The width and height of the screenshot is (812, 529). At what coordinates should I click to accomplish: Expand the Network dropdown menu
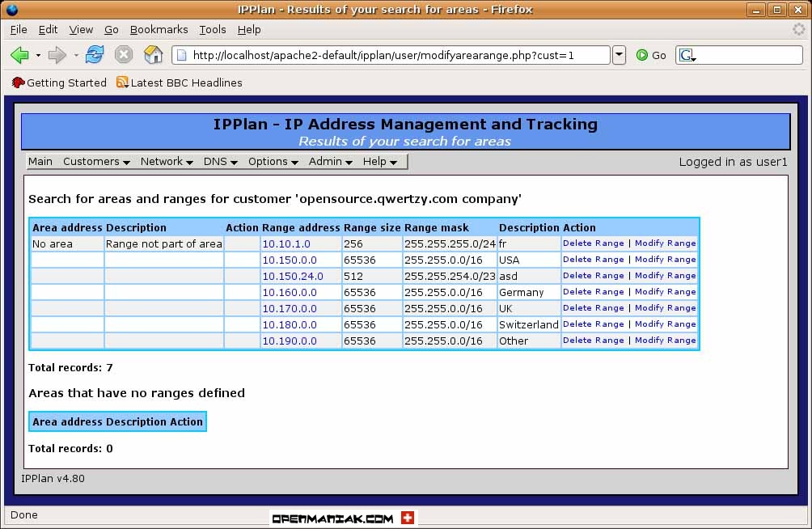(167, 162)
